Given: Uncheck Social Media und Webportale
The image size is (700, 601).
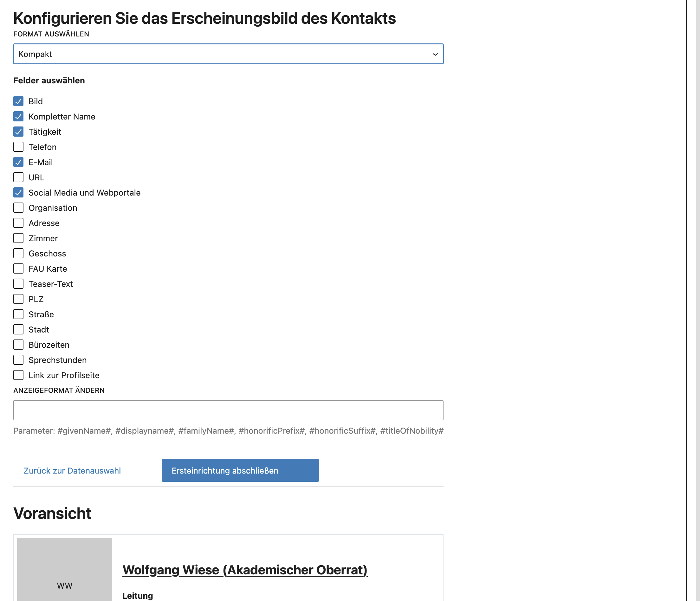Looking at the screenshot, I should coord(19,192).
